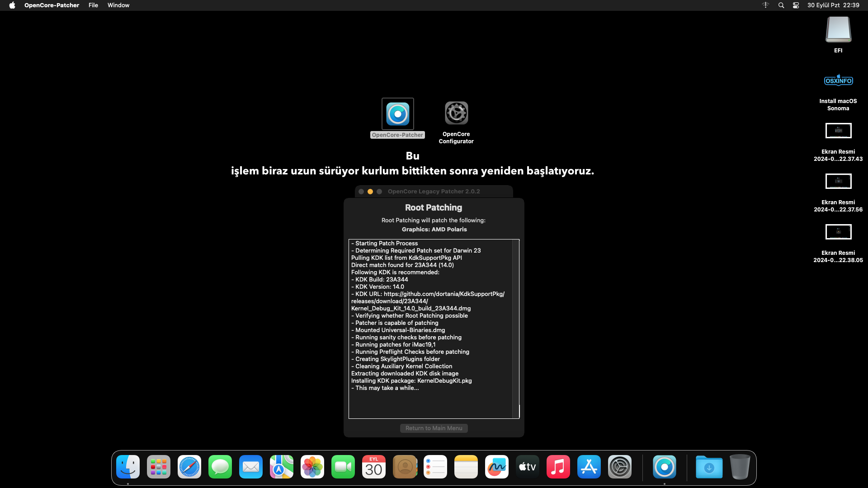Image resolution: width=868 pixels, height=488 pixels.
Task: Launch Safari from the Dock
Action: [189, 467]
